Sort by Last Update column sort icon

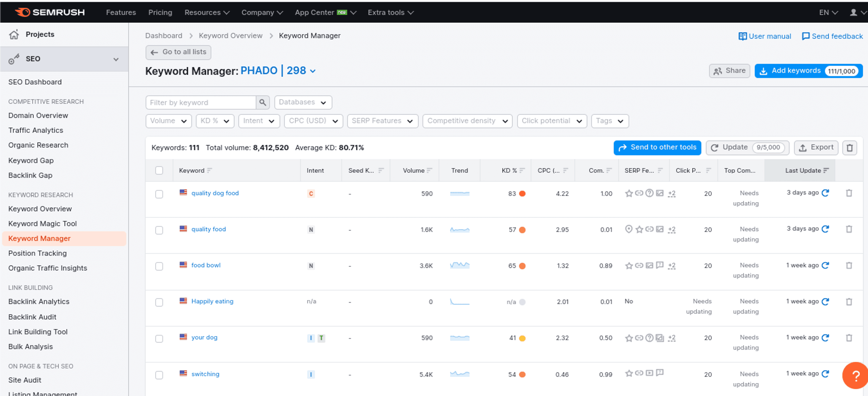pos(826,170)
